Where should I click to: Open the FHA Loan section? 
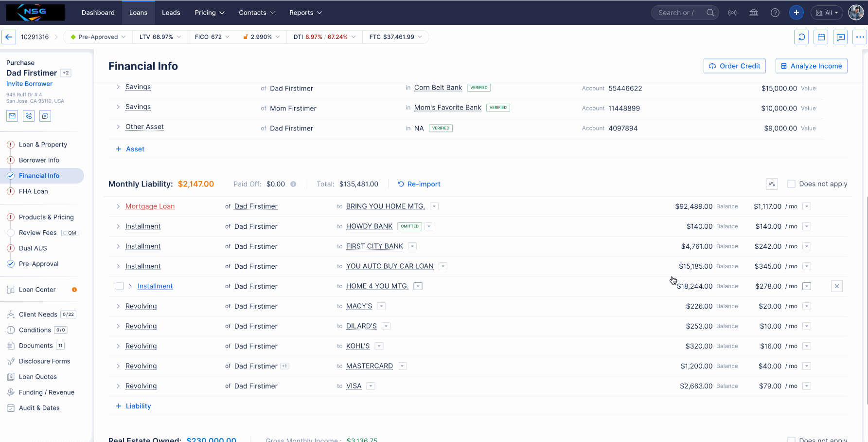[x=33, y=191]
